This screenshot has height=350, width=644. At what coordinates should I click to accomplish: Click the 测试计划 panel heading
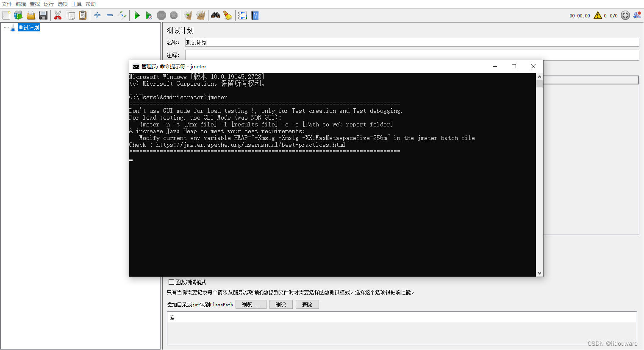(180, 31)
